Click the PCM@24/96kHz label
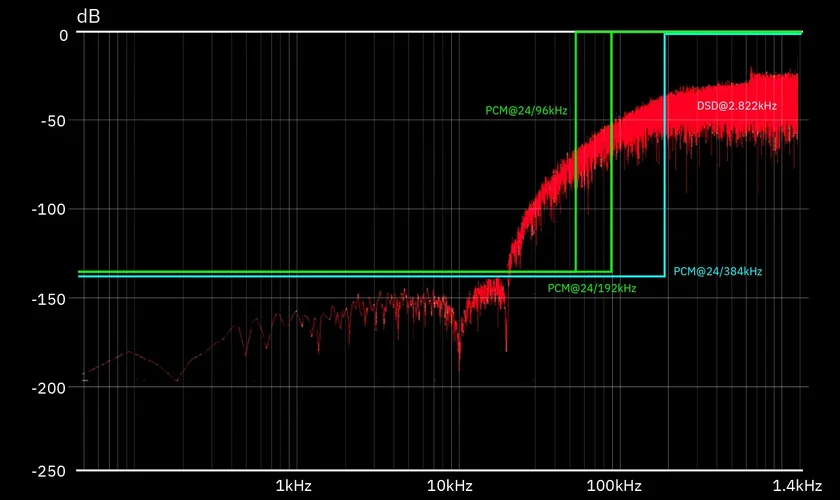The image size is (840, 500). click(x=526, y=111)
